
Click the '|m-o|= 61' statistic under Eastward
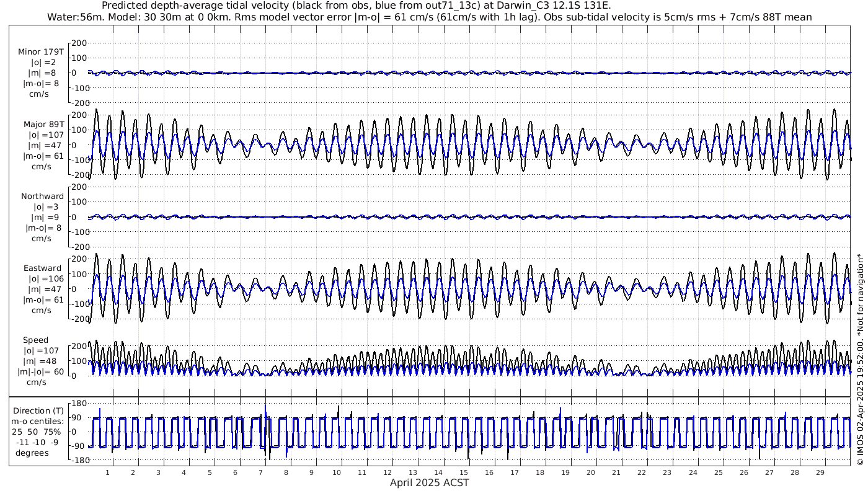tap(43, 300)
